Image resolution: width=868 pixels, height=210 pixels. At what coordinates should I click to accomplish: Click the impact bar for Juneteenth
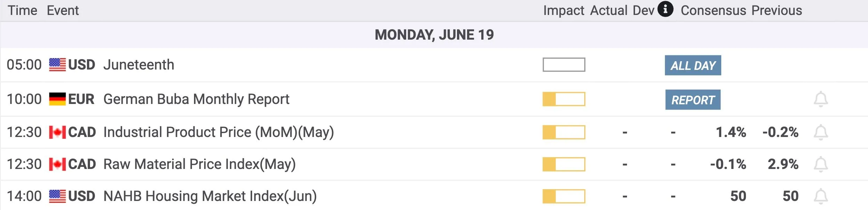564,65
